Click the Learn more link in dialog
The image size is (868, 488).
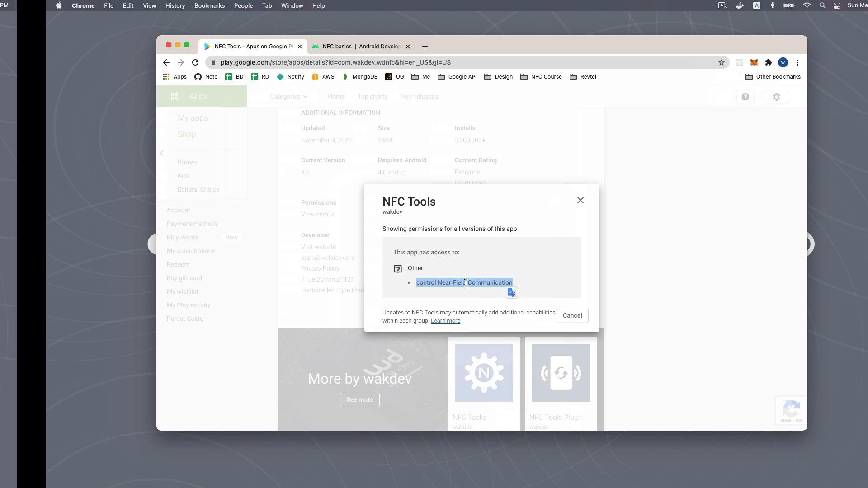445,320
